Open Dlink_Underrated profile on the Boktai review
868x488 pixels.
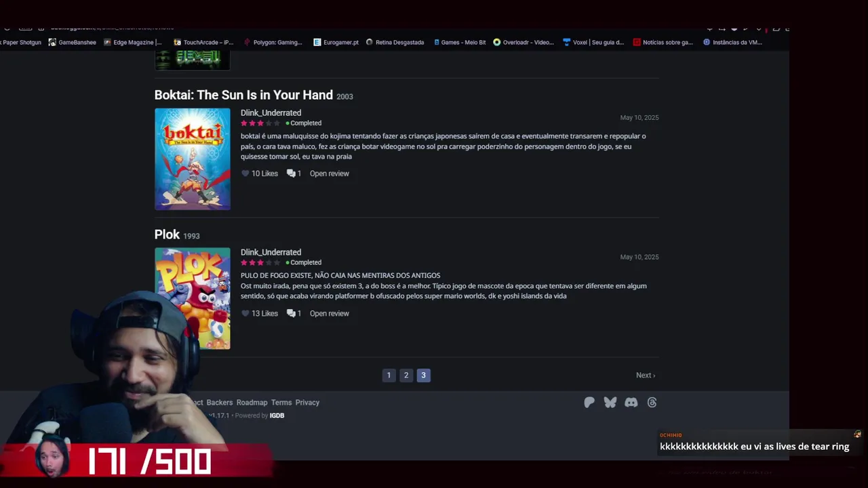pos(271,113)
